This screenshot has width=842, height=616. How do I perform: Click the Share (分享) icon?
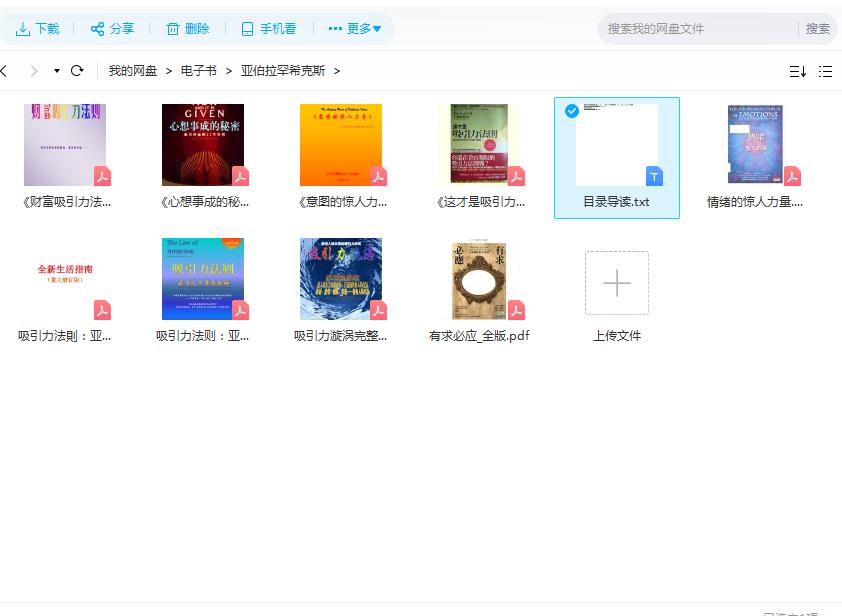pyautogui.click(x=95, y=29)
